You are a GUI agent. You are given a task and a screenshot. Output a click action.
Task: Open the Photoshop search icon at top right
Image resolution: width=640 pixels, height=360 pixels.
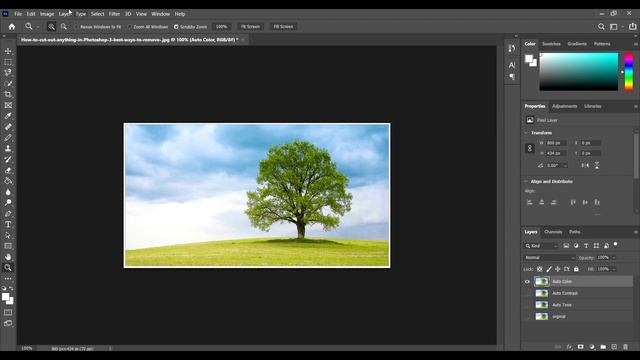pos(601,27)
